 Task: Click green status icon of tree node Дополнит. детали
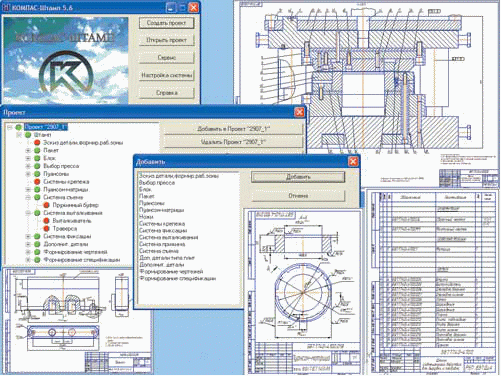(x=37, y=244)
